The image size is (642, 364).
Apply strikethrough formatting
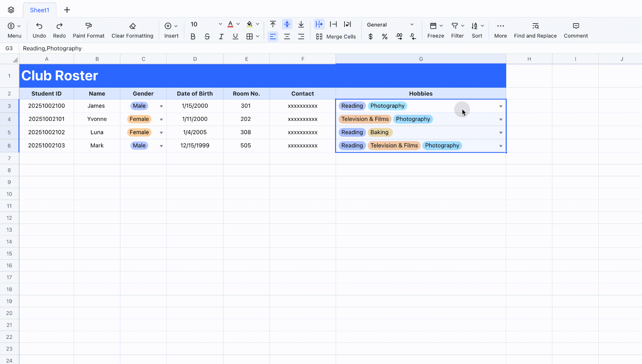coord(207,36)
